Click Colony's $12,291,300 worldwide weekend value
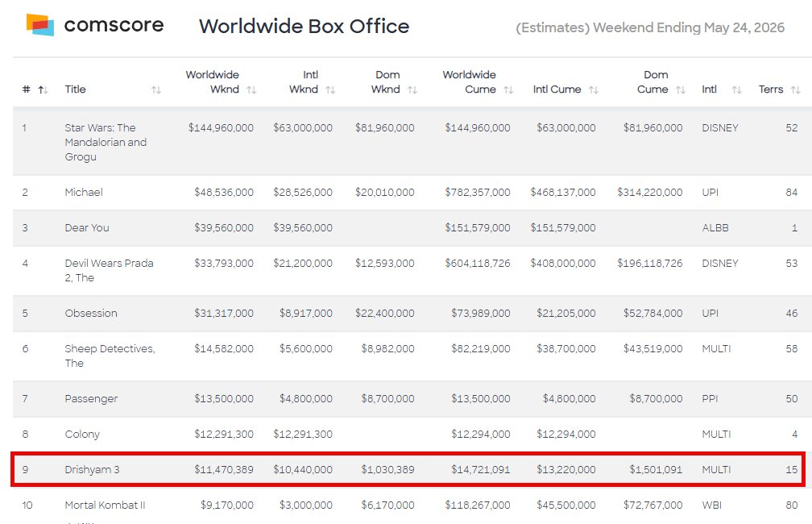The image size is (812, 524). (x=224, y=435)
